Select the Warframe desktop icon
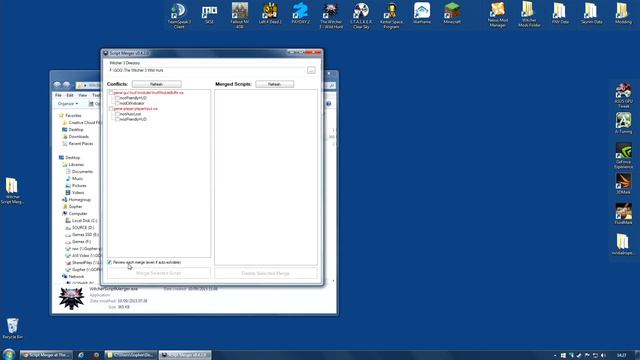This screenshot has height=360, width=640. pos(422,13)
